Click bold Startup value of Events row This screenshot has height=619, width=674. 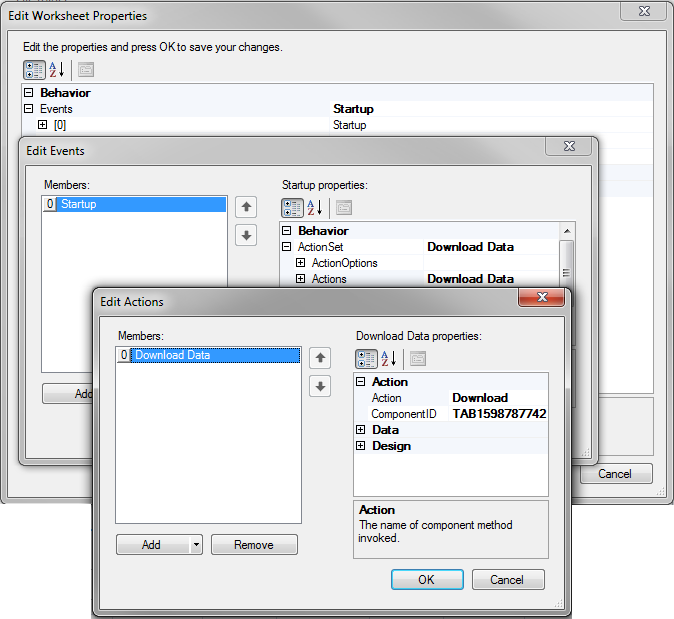point(353,109)
